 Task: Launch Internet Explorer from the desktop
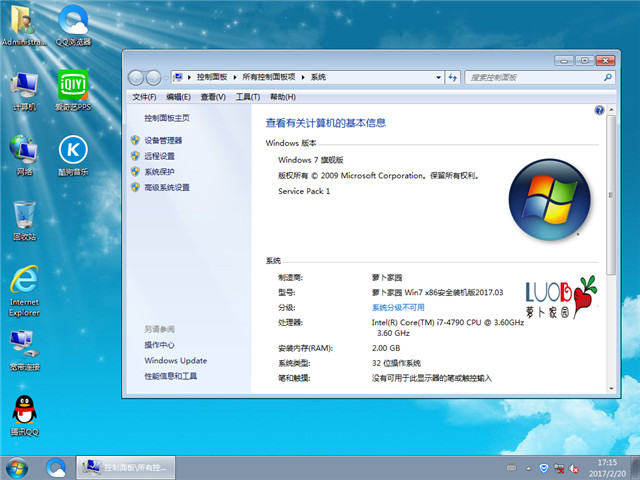click(x=24, y=291)
